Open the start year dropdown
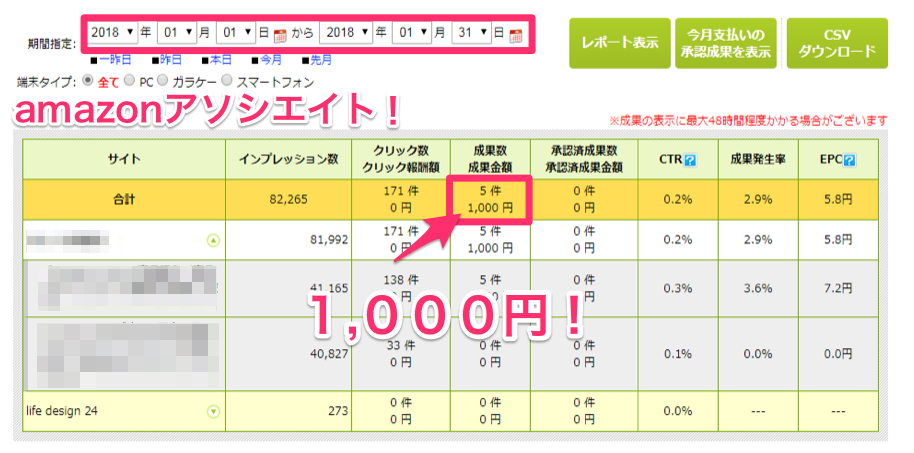 tap(113, 33)
